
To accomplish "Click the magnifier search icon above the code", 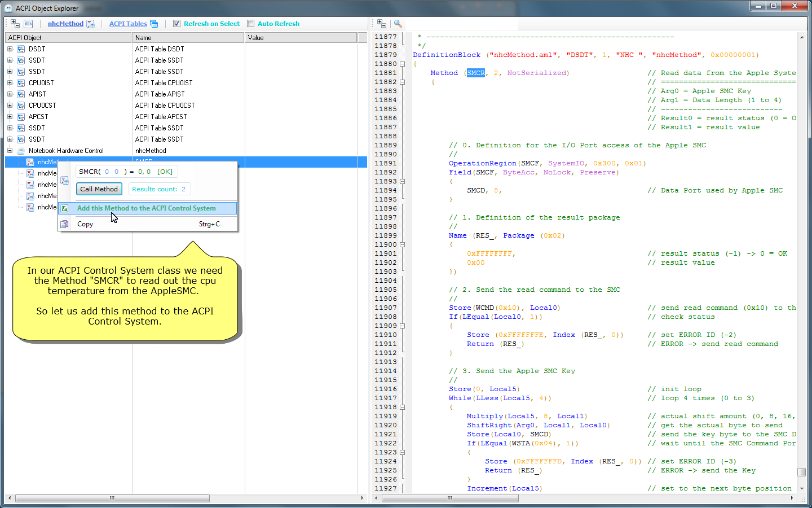I will click(398, 24).
